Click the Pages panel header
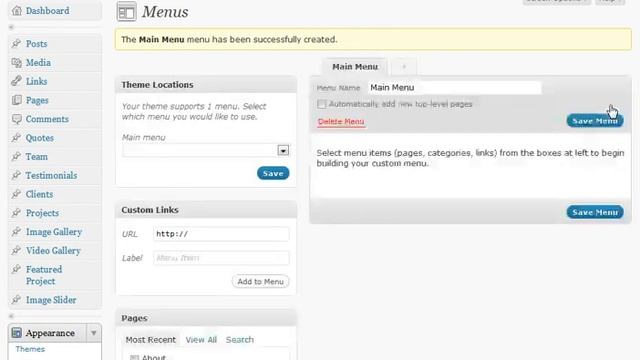640x360 pixels. (x=206, y=318)
